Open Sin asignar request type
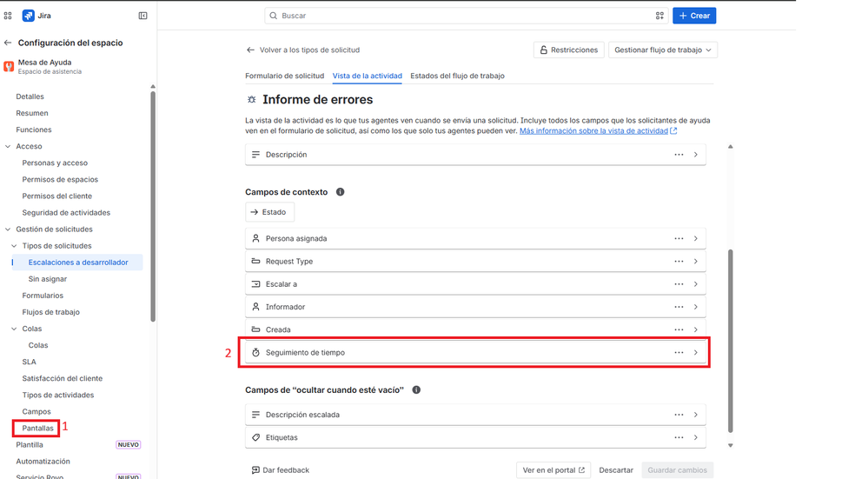 48,279
